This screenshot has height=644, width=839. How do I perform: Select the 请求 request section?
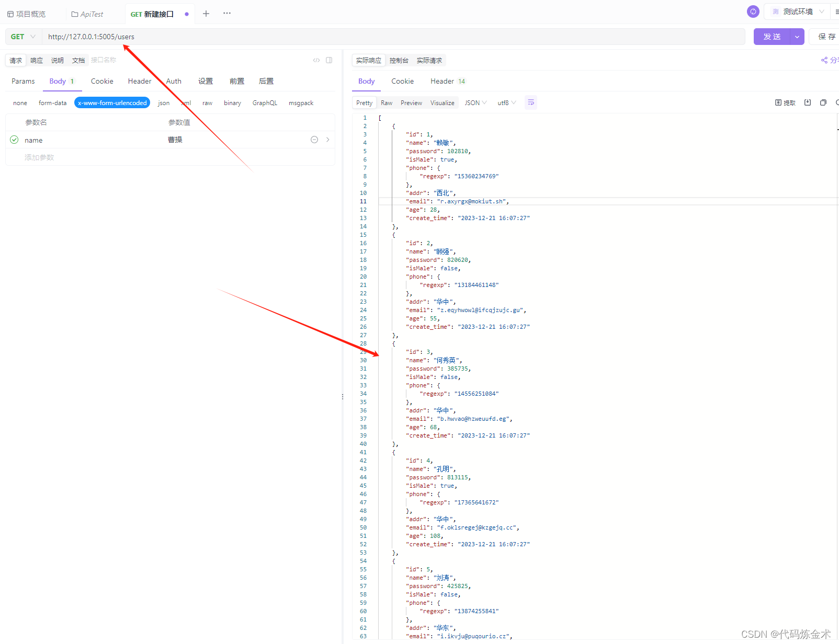click(16, 61)
